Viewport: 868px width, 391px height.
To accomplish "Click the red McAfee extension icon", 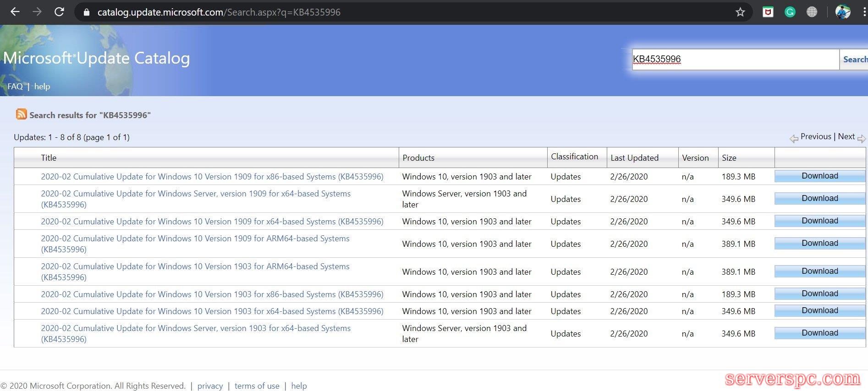I will (768, 12).
